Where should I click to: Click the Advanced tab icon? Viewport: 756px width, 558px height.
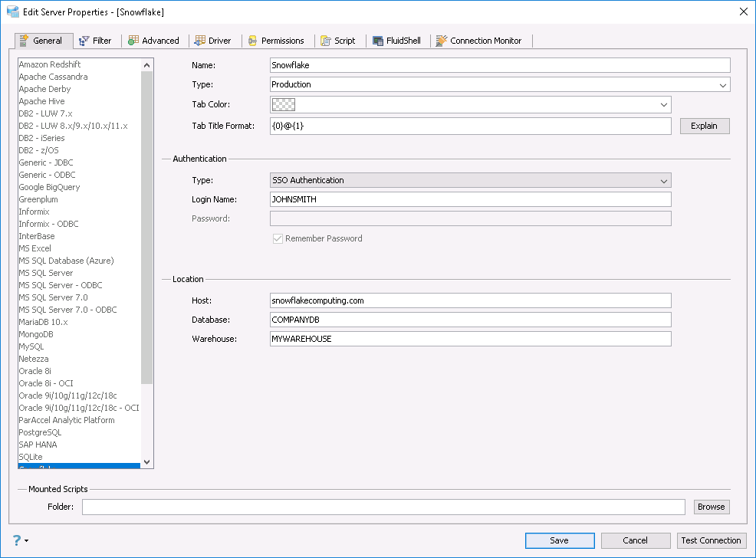point(133,41)
